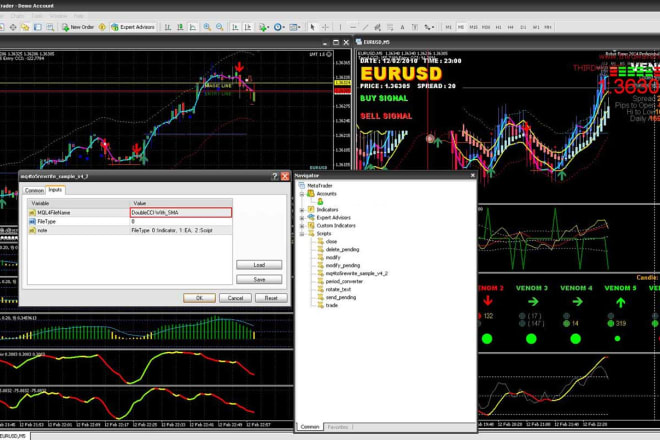
Task: Switch chart to M1 timeframe
Action: tap(449, 27)
